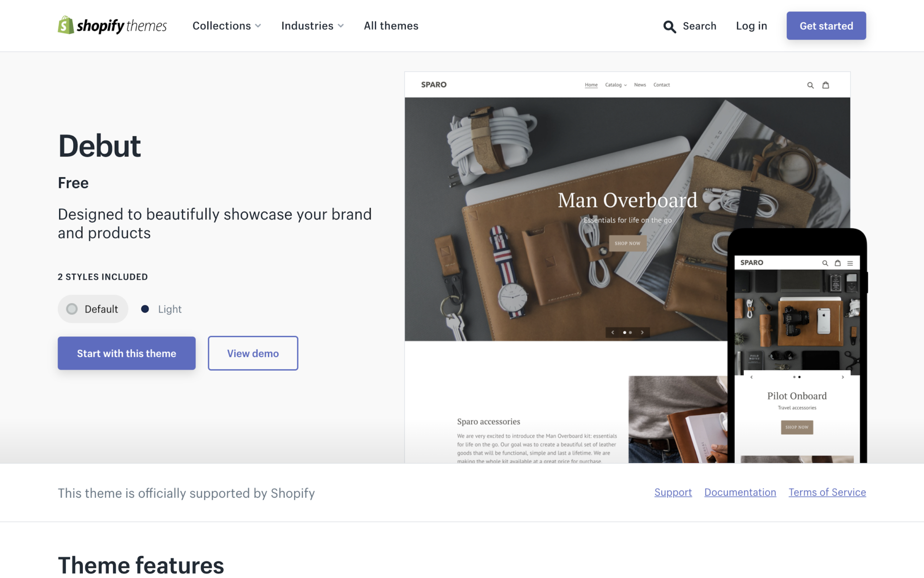Open Catalog dropdown in theme preview
Image resolution: width=924 pixels, height=578 pixels.
click(x=616, y=85)
